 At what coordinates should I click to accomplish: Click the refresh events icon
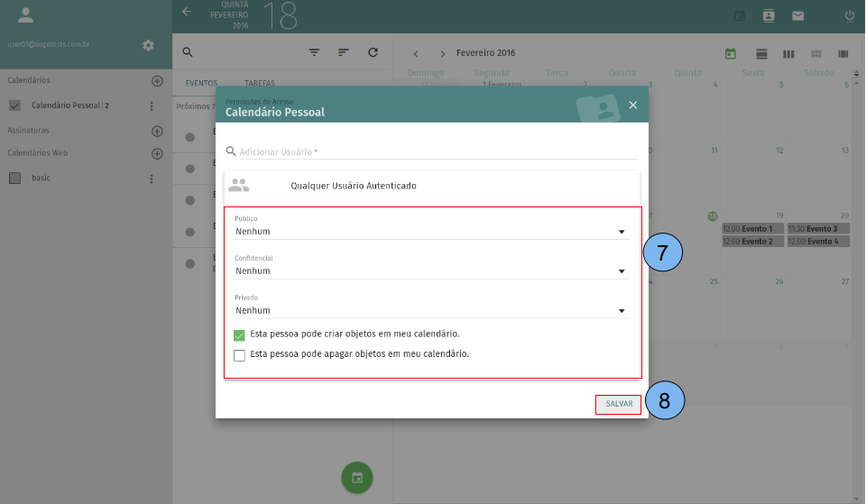(x=373, y=53)
